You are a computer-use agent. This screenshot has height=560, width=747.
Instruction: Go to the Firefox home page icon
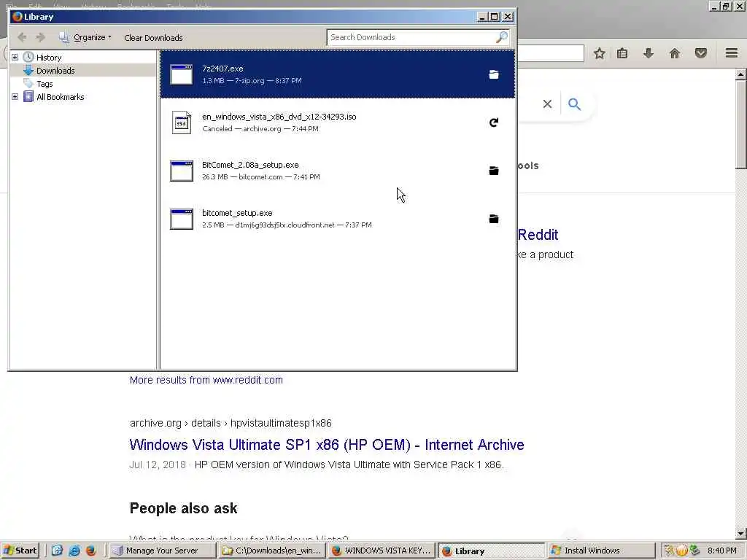tap(675, 53)
